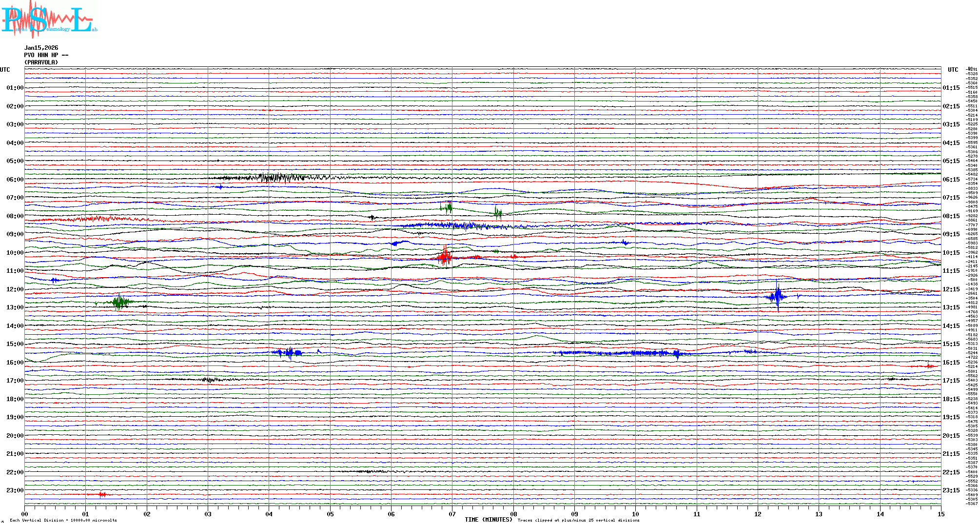Click the PVO HHN HP station label
This screenshot has width=980, height=527.
pos(46,55)
